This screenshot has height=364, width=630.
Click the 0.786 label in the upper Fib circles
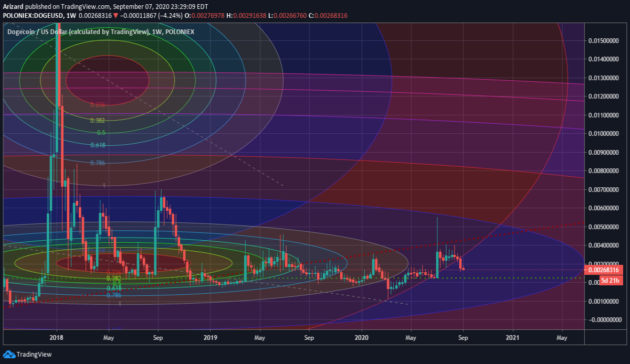coord(98,163)
